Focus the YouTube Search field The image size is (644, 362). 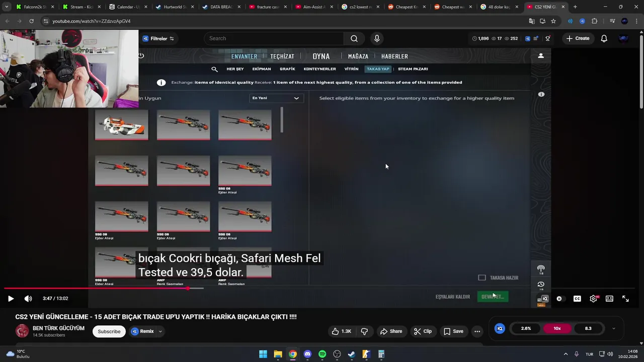tap(274, 39)
